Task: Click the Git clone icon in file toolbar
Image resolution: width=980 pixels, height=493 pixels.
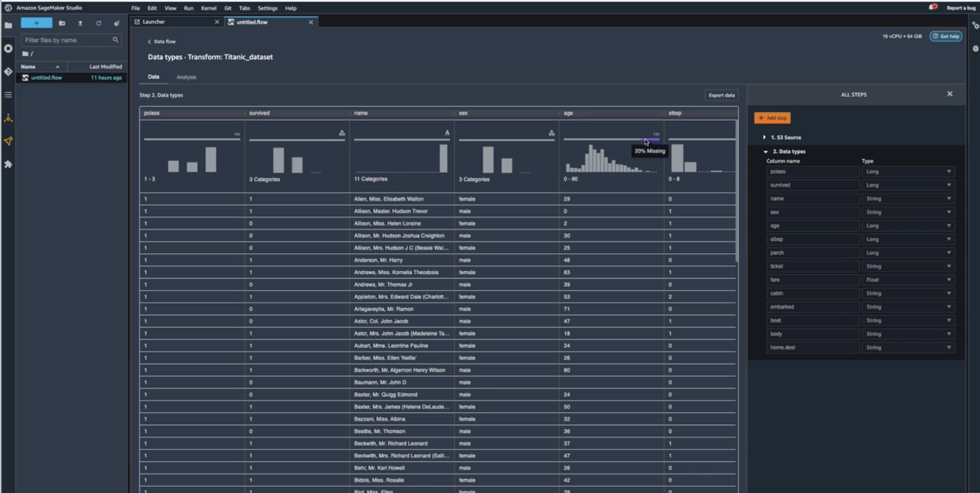Action: (x=117, y=23)
